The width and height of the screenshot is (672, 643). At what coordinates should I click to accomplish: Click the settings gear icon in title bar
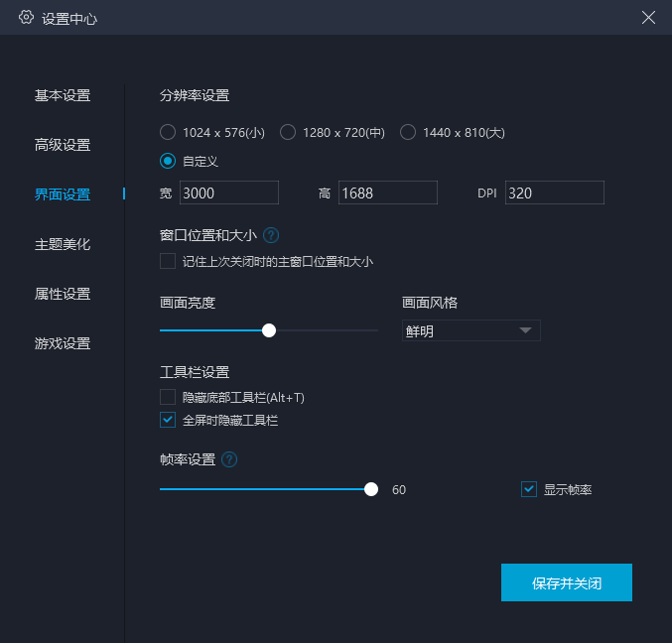point(26,17)
